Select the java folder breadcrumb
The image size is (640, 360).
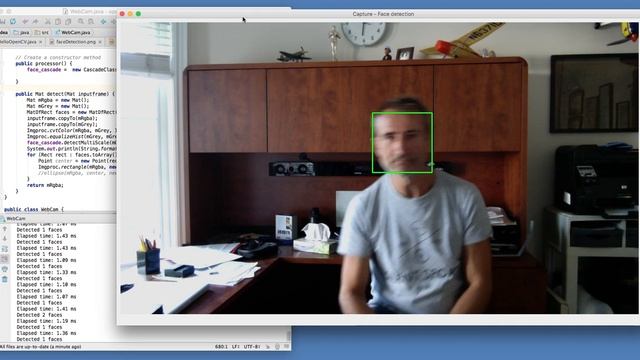[21, 32]
